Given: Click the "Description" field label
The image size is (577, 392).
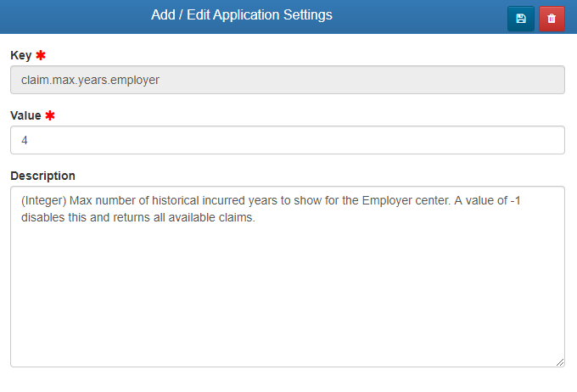Looking at the screenshot, I should (x=42, y=176).
